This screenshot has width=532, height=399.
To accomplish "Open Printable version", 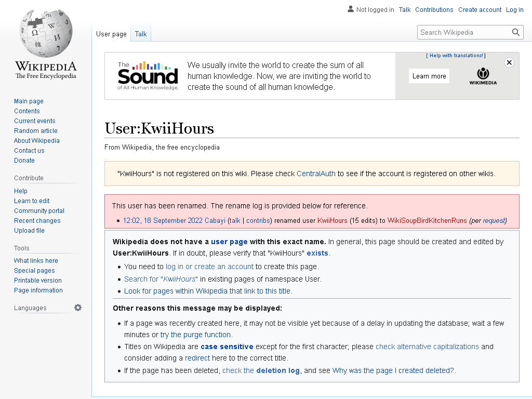I will click(x=37, y=280).
